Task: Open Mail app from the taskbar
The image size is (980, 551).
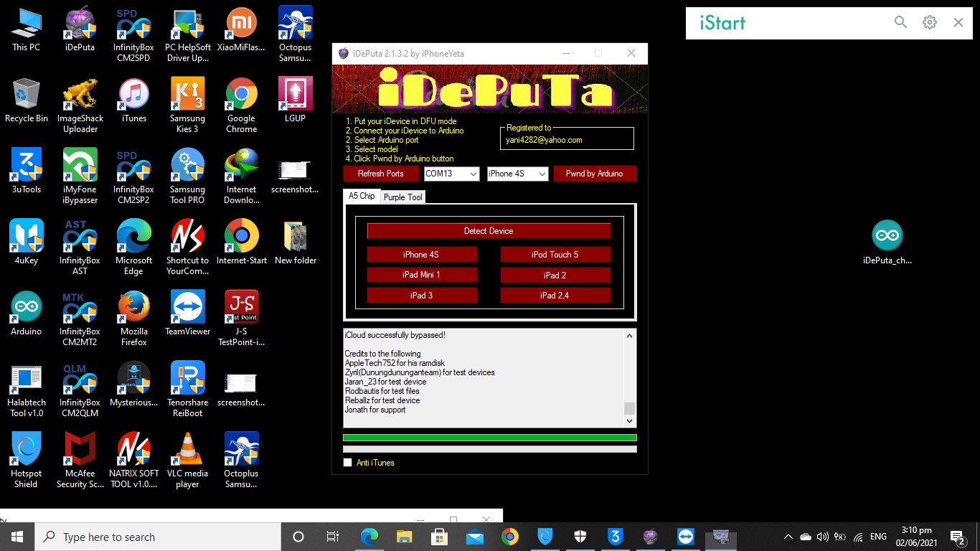Action: point(474,537)
